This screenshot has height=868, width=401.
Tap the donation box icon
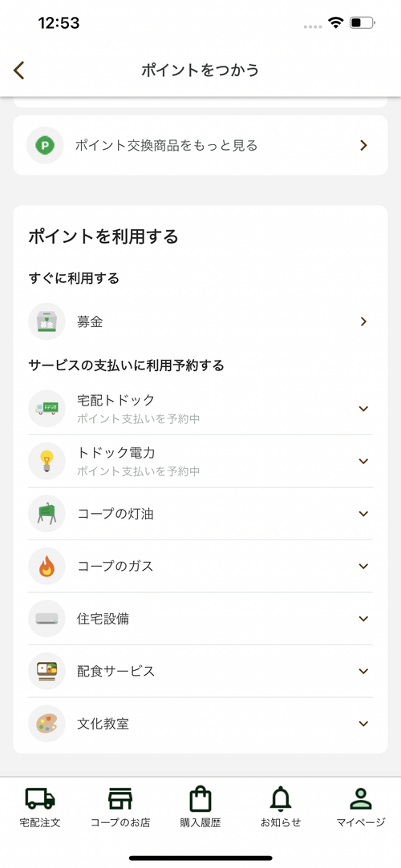tap(47, 321)
